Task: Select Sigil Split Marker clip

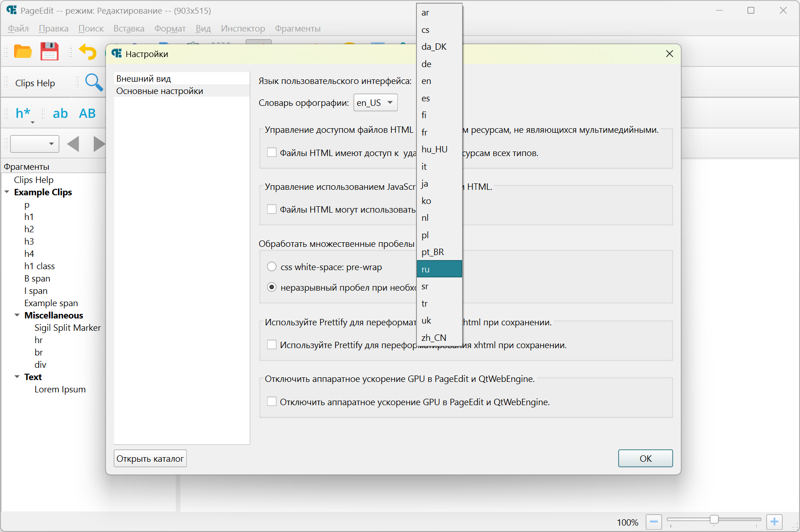Action: (68, 328)
